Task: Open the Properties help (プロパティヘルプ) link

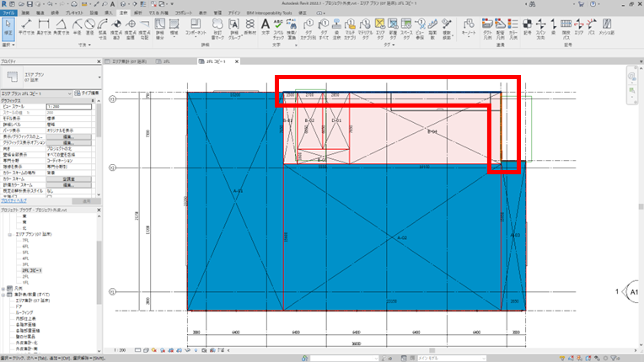Action: [13, 200]
